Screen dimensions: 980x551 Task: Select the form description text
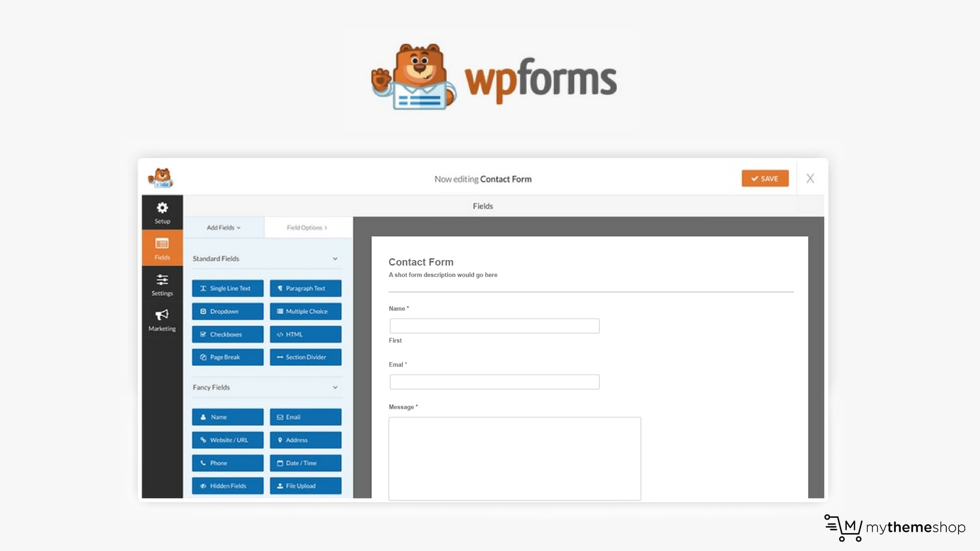click(x=443, y=274)
